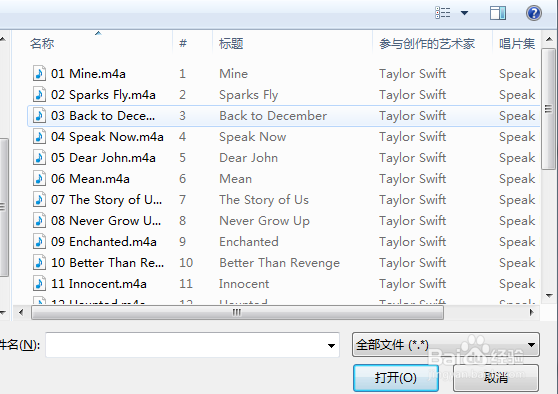This screenshot has width=558, height=394.
Task: Click title text The Story of Us
Action: pos(264,200)
